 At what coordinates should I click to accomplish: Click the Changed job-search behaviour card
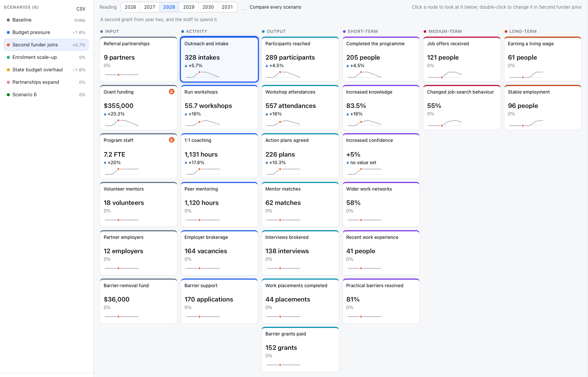462,108
